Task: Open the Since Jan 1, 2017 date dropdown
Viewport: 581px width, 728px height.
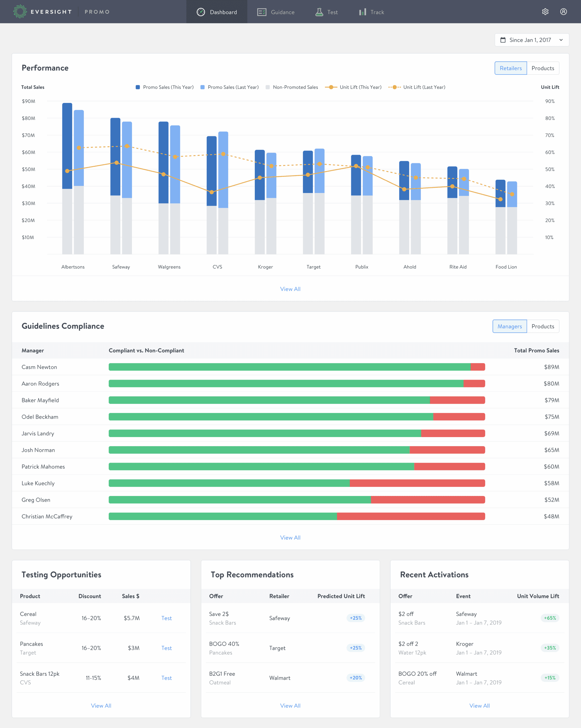Action: [x=532, y=40]
